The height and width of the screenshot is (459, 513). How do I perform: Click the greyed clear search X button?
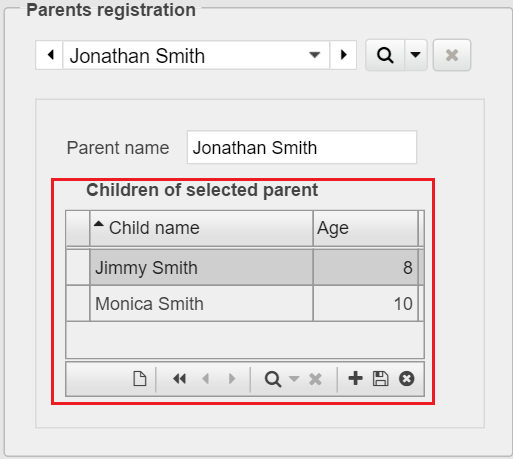452,55
